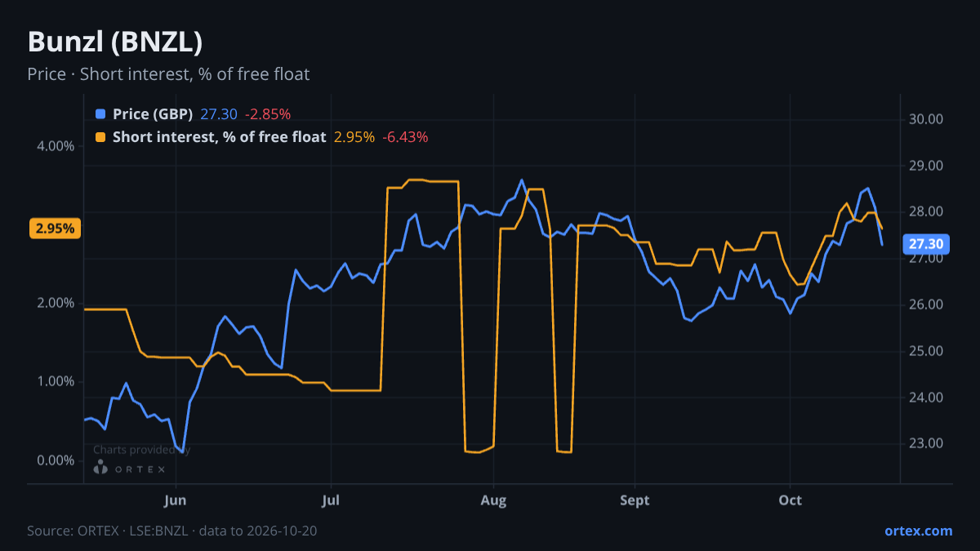This screenshot has width=980, height=551.
Task: Click the 0.00% left axis label
Action: point(56,460)
